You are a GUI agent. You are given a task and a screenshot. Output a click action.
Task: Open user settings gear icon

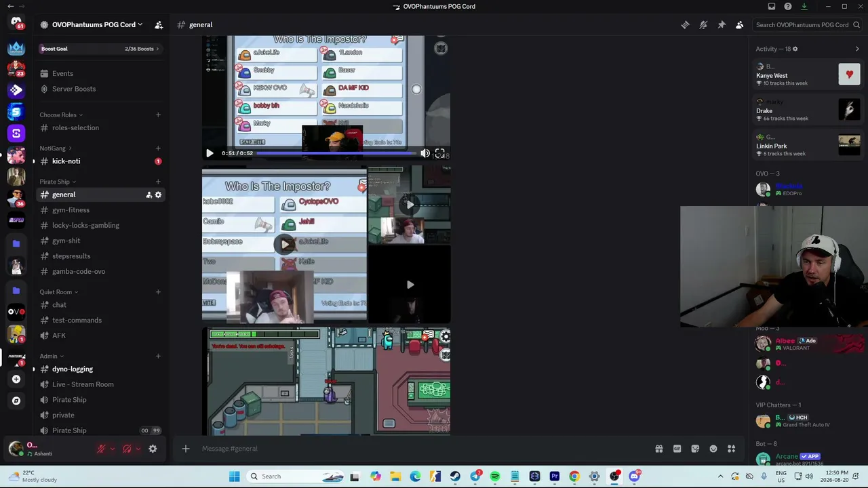[153, 449]
